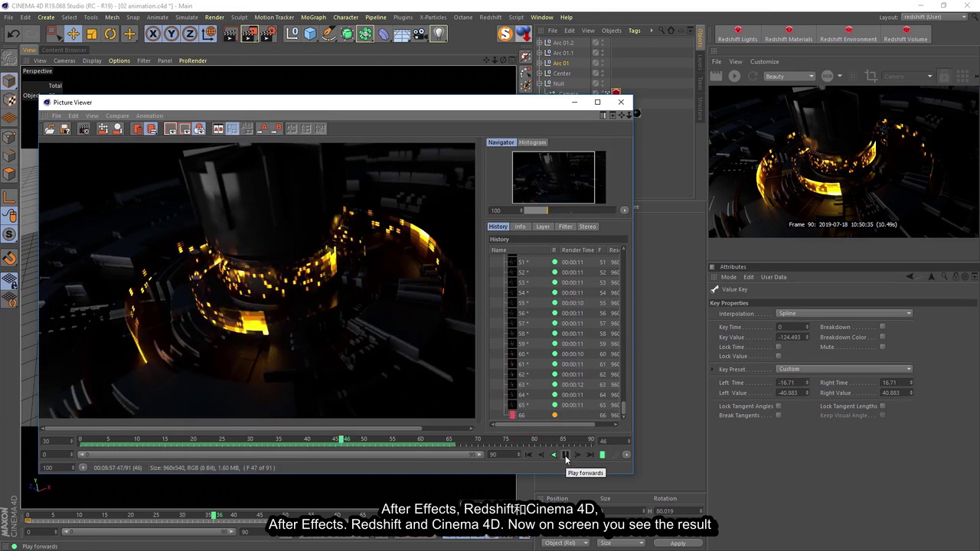Toggle Lock Value checkbox
The width and height of the screenshot is (980, 551).
(779, 356)
